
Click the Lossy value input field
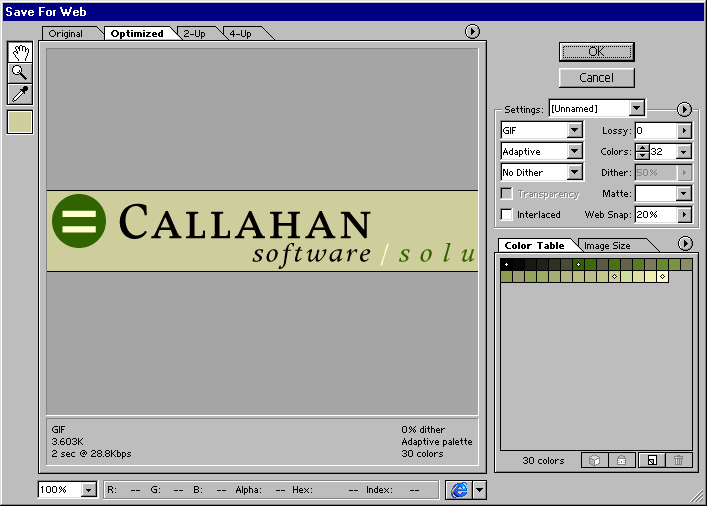coord(655,131)
